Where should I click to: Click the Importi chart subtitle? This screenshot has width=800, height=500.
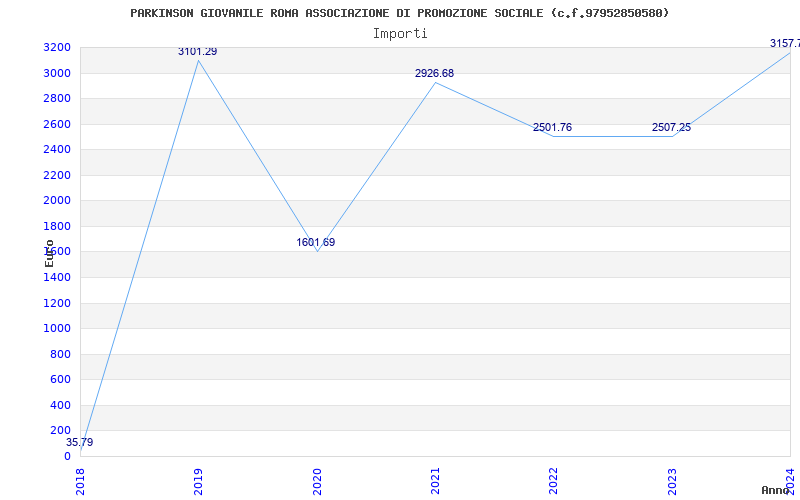pyautogui.click(x=400, y=34)
